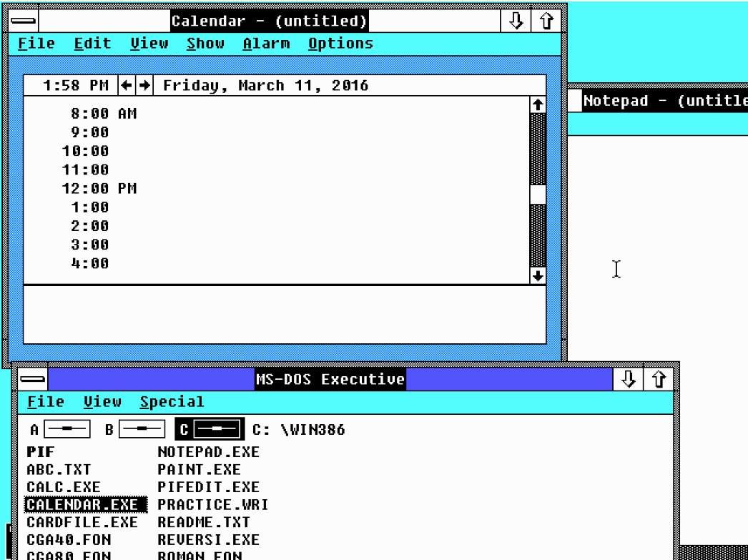Open the Special menu in MS-DOS Executive

pos(173,401)
